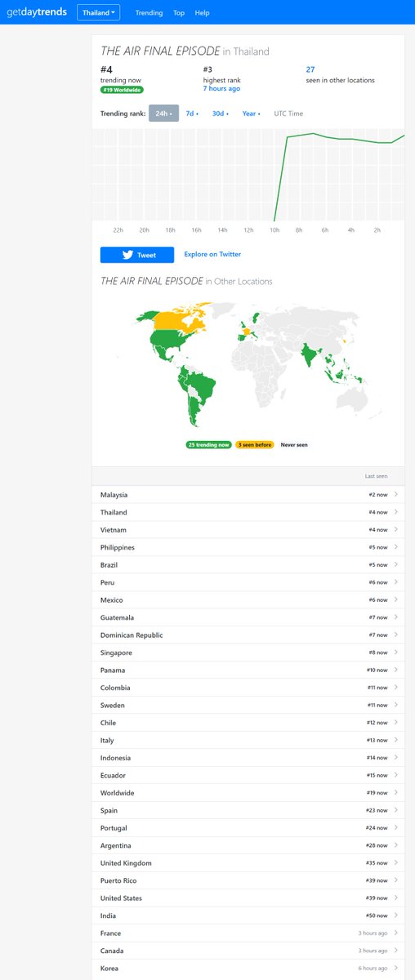
Task: Click the United States on the map
Action: click(x=170, y=338)
